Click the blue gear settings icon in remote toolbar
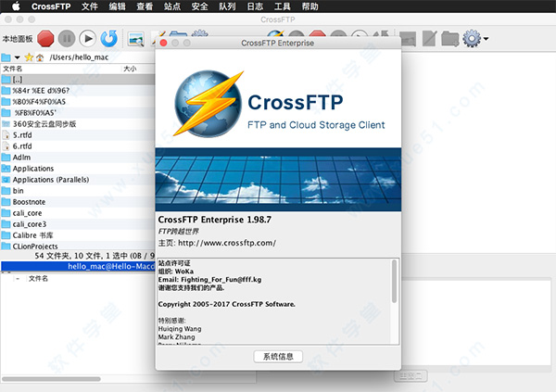 tap(472, 38)
